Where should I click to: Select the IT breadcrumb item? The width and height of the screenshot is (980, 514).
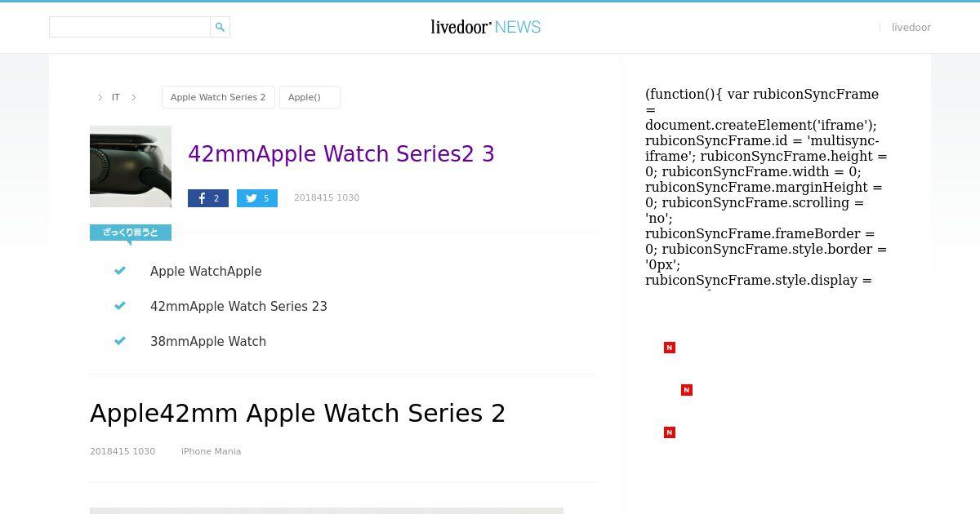(x=116, y=97)
